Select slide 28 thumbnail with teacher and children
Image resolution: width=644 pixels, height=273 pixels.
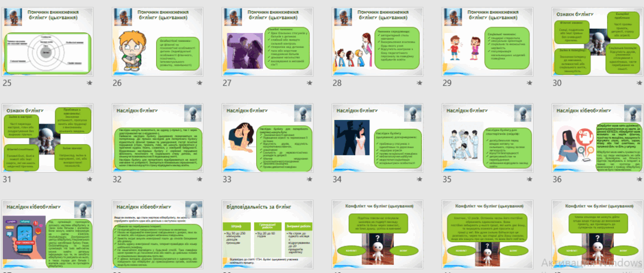pos(378,42)
